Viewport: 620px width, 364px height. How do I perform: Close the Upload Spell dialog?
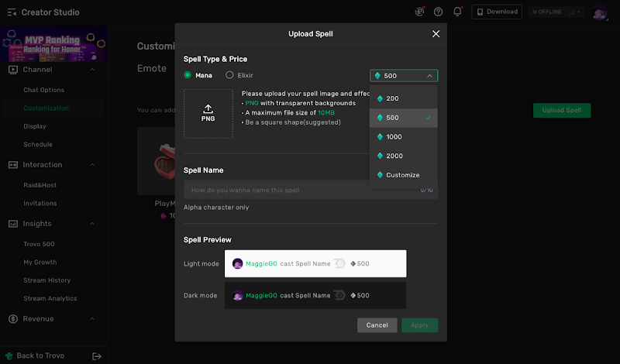(436, 34)
